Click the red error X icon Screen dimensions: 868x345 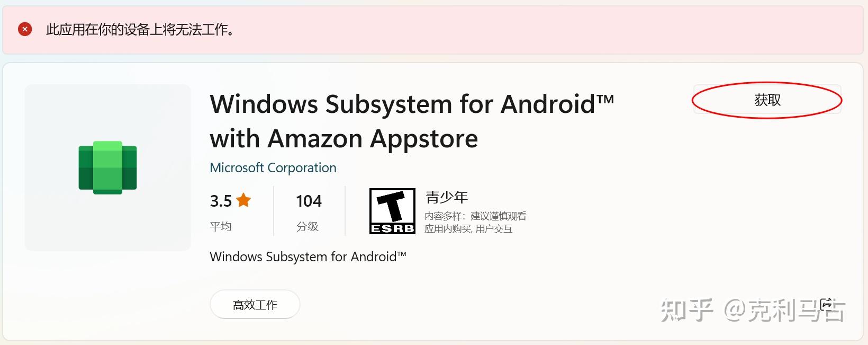point(25,29)
